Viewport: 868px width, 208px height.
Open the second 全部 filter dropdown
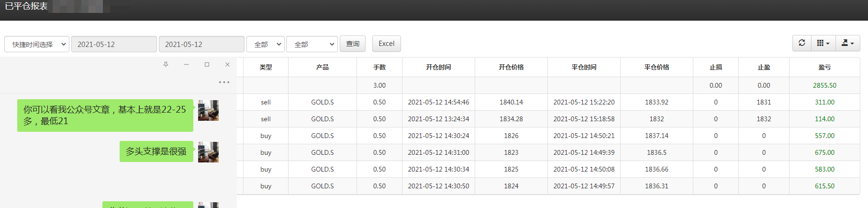(x=312, y=44)
